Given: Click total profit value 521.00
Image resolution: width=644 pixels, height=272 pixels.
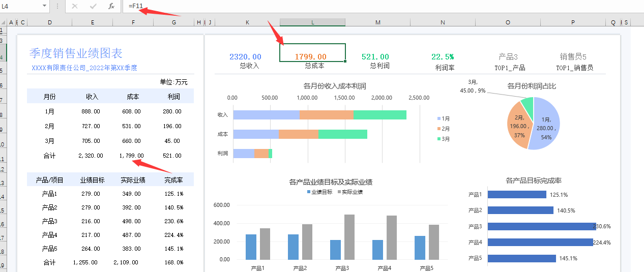Looking at the screenshot, I should point(375,57).
